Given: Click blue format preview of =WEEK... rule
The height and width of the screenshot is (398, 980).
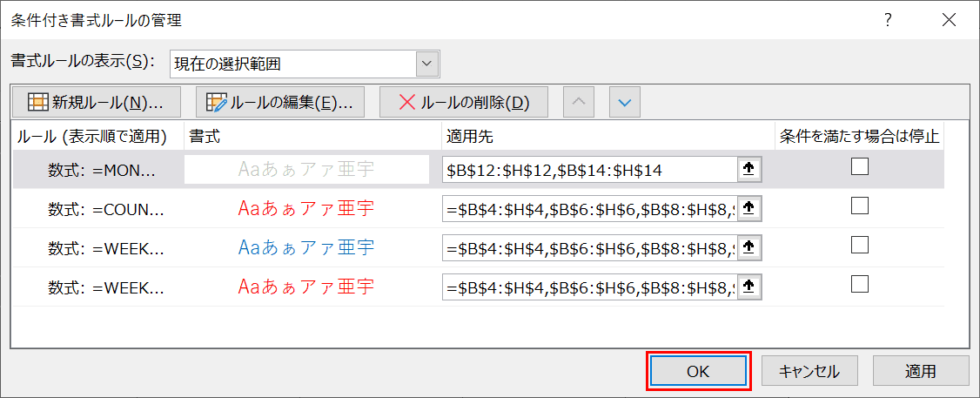Looking at the screenshot, I should tap(306, 248).
